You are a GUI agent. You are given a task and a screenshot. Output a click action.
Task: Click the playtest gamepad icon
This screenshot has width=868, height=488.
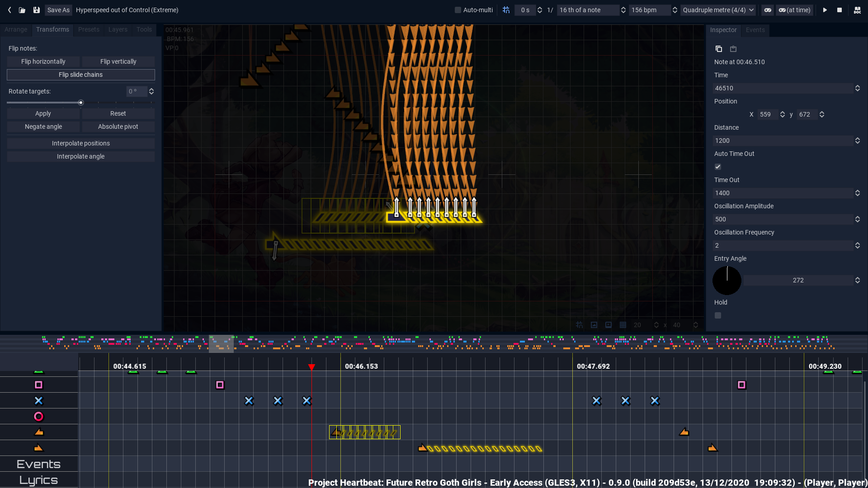point(768,10)
